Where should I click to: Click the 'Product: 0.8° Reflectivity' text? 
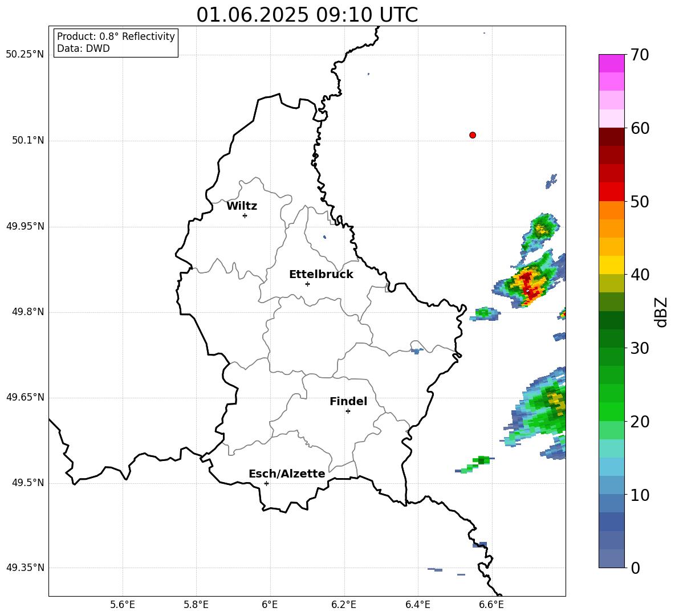(x=116, y=36)
